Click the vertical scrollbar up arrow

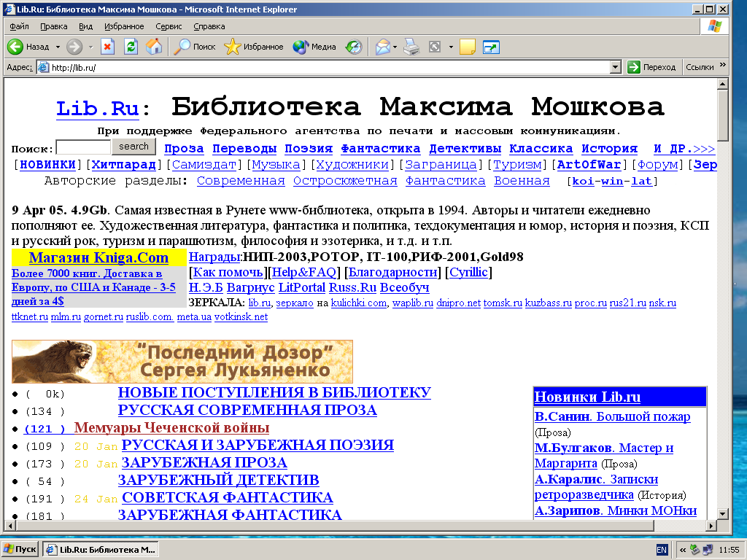pyautogui.click(x=723, y=84)
